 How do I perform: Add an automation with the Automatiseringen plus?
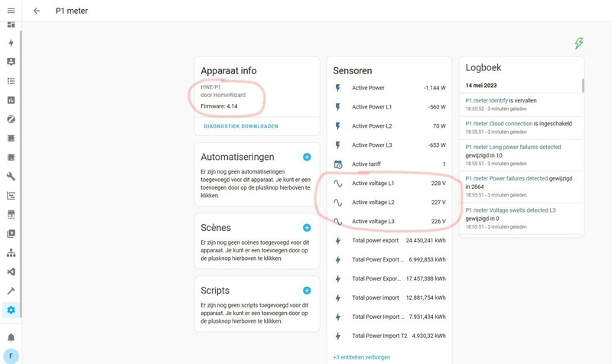pos(307,157)
